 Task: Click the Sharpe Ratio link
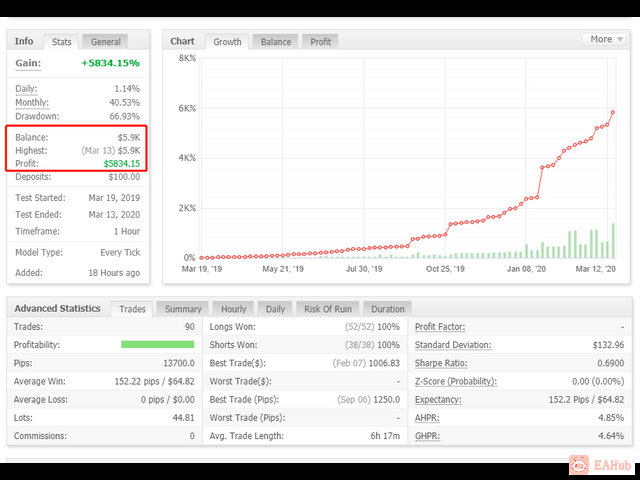click(441, 363)
